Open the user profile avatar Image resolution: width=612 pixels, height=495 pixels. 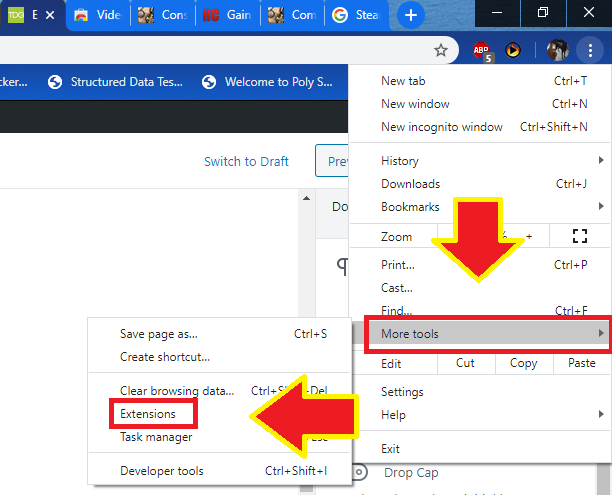[557, 50]
